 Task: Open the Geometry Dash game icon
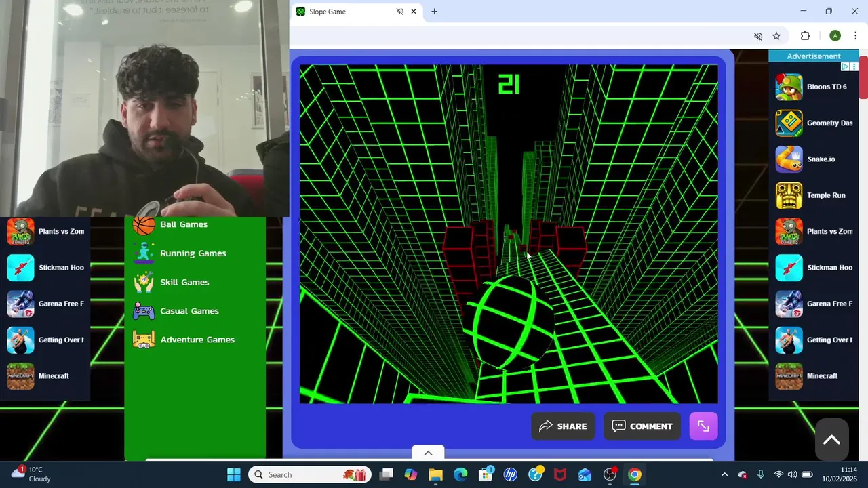pos(789,123)
